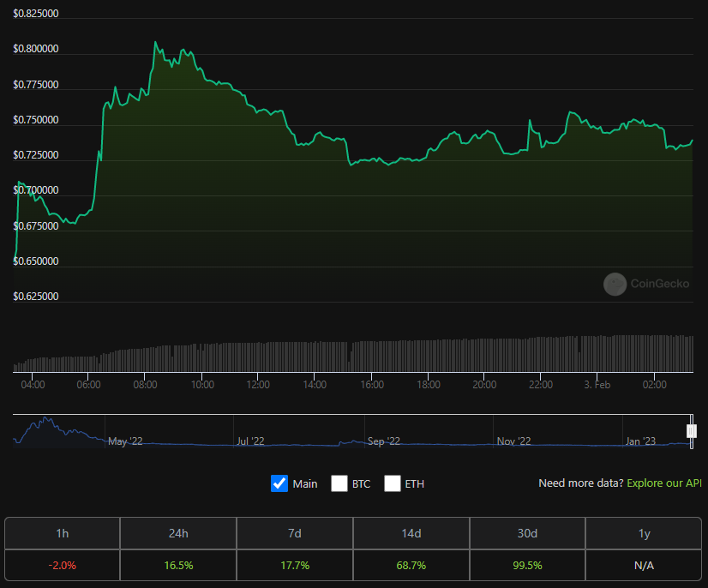The image size is (708, 588).
Task: Click the CoinGecko watermark logo icon
Action: click(615, 284)
